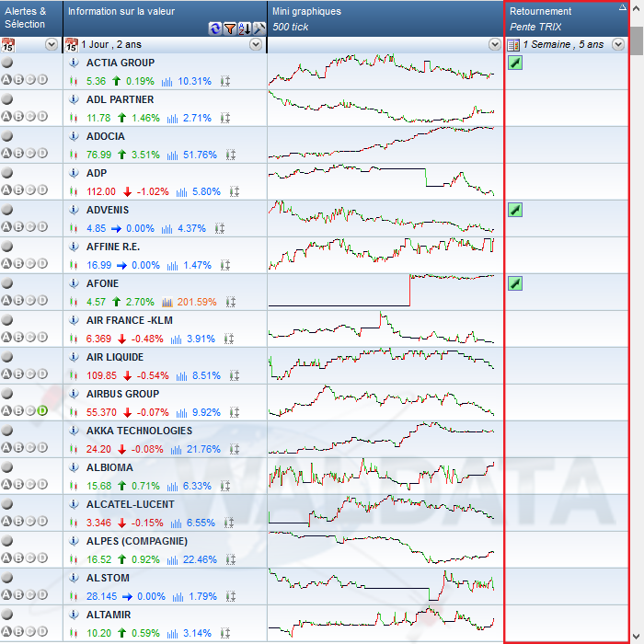644x644 pixels.
Task: Click TRIX reversal signal icon for ADVENIS
Action: (515, 210)
